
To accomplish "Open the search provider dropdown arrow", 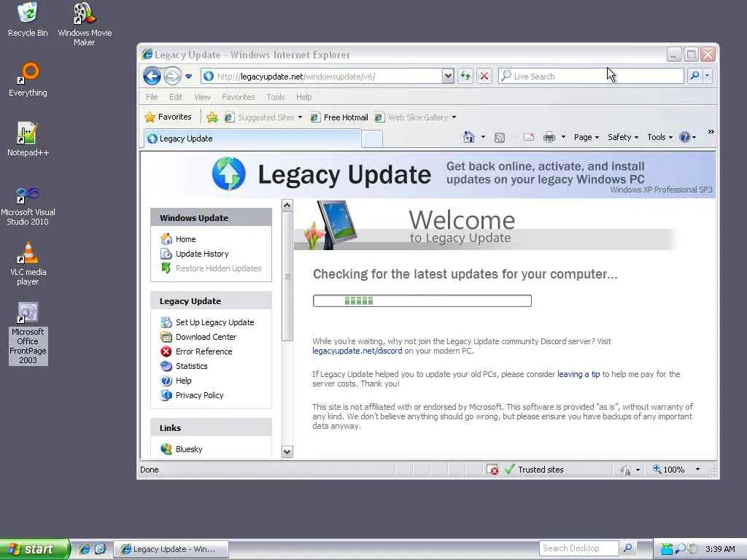I will [x=708, y=76].
